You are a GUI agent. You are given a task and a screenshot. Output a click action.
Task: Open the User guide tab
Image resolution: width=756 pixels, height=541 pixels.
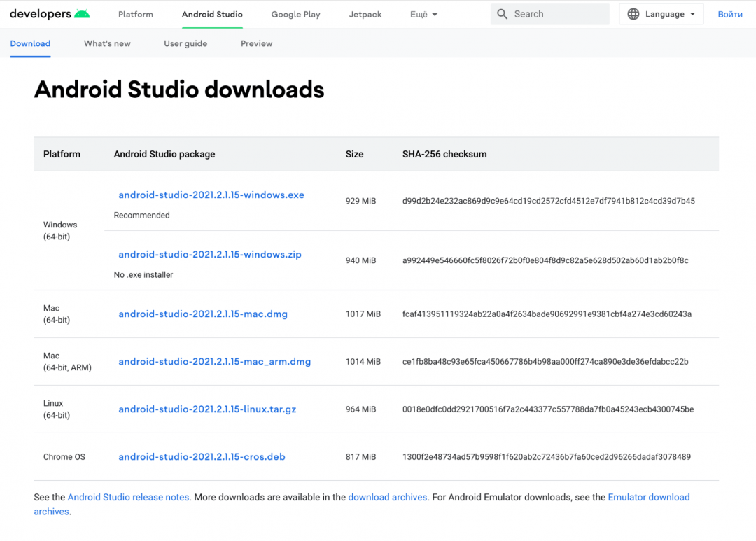(x=185, y=43)
